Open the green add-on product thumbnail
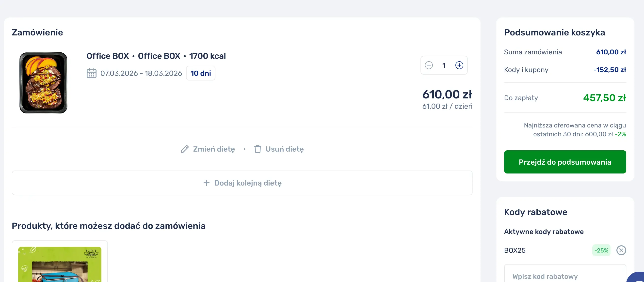 coord(60,264)
